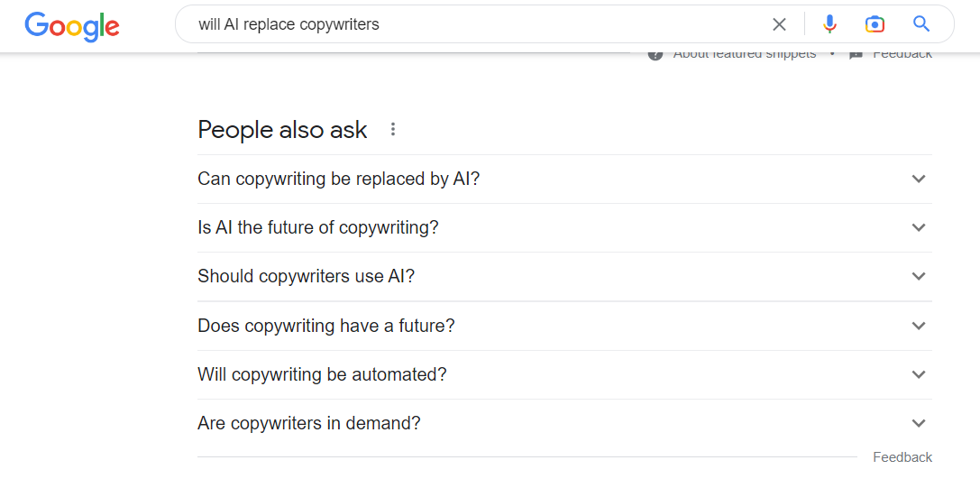Click the "About featured snippets" link

[744, 54]
